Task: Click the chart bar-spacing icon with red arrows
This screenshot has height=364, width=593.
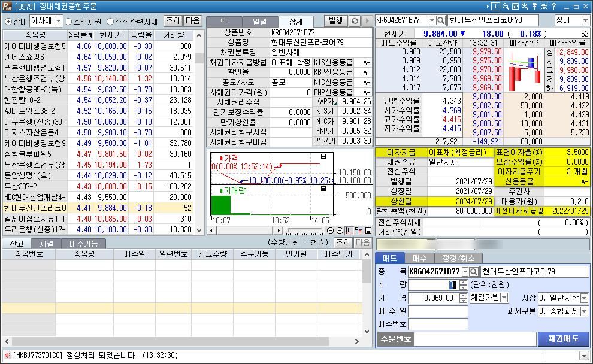Action: coord(349,231)
